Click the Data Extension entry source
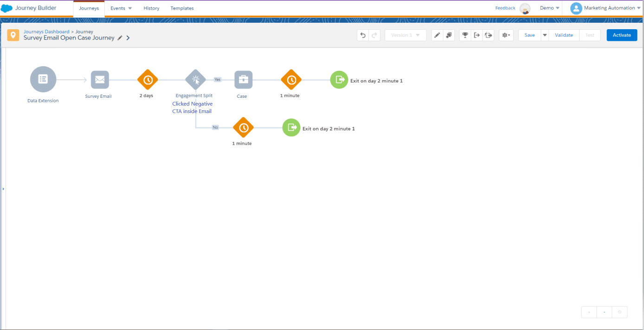The height and width of the screenshot is (330, 644). pyautogui.click(x=43, y=79)
